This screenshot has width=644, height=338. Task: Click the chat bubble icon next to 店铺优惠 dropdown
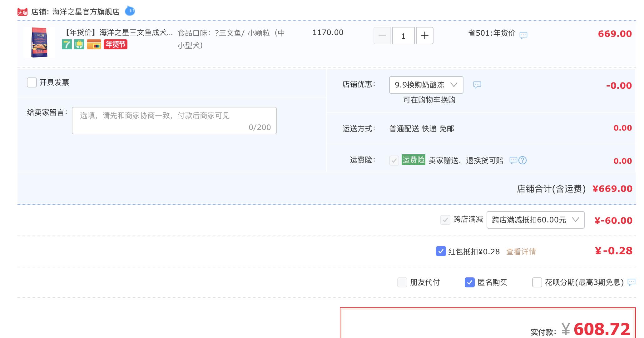(x=478, y=85)
